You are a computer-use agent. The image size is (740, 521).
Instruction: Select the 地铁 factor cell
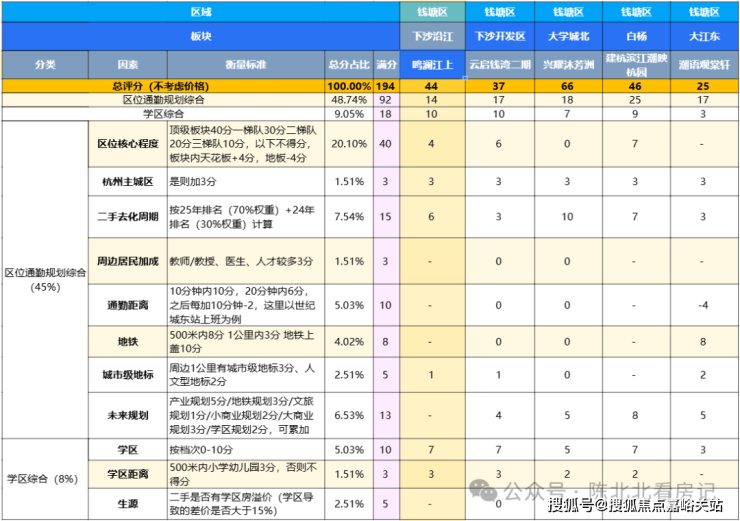click(x=127, y=342)
